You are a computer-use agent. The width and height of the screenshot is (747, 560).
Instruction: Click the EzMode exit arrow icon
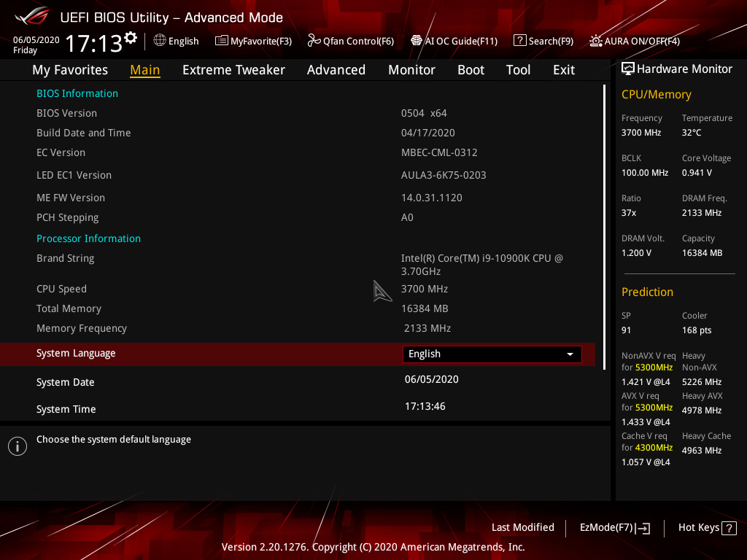[643, 528]
